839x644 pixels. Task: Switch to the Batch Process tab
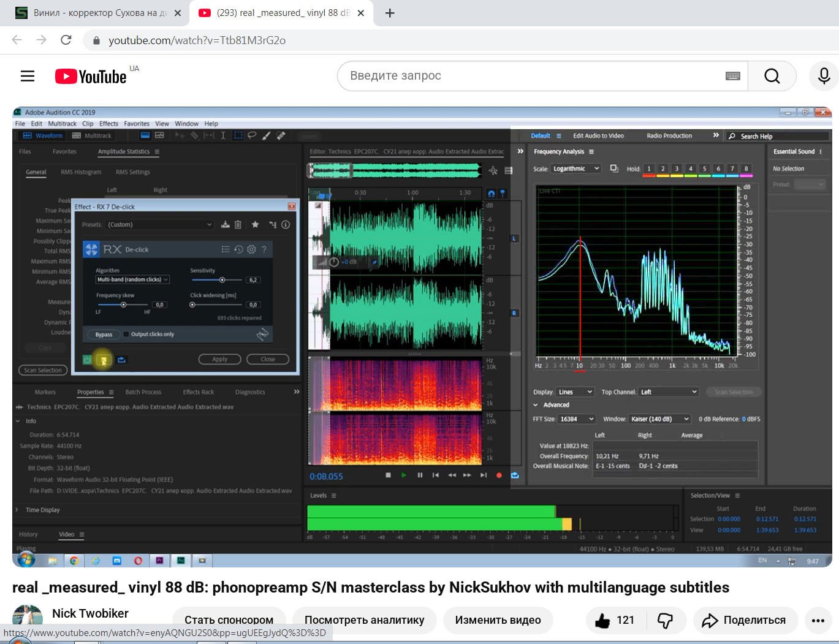[x=143, y=392]
